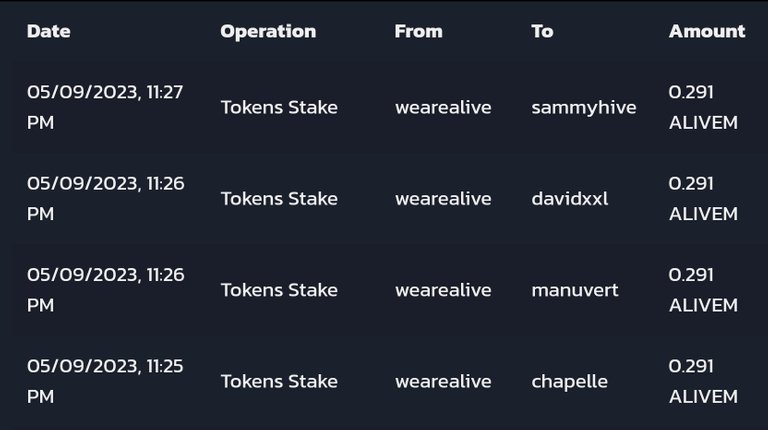Screen dimensions: 768x430
Task: Click Tokens Stake in the davidxxl row
Action: 279,199
